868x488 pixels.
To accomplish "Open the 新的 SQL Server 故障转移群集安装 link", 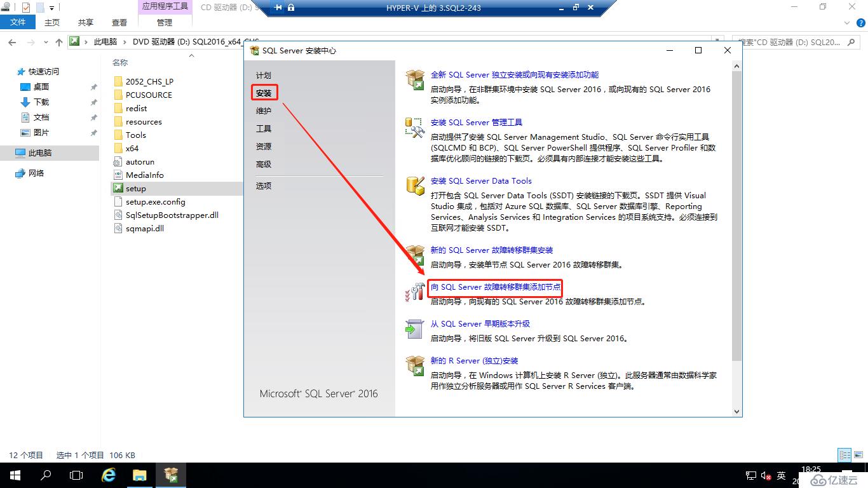I will click(492, 250).
